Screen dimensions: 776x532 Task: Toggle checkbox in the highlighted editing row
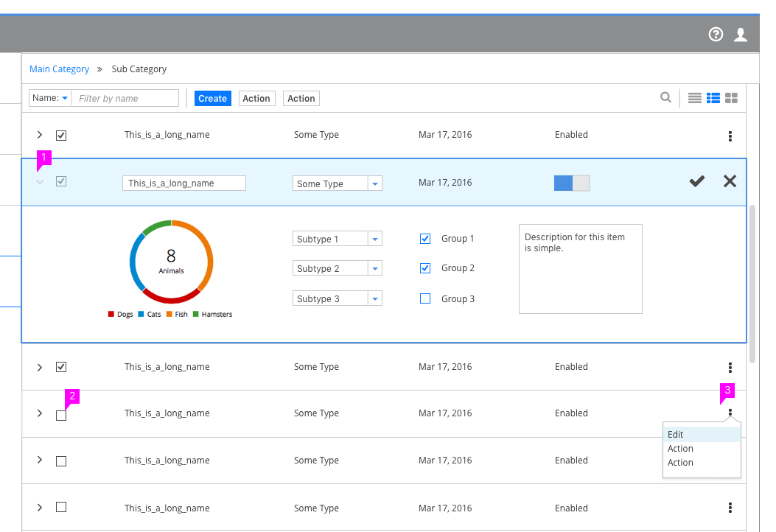(61, 181)
